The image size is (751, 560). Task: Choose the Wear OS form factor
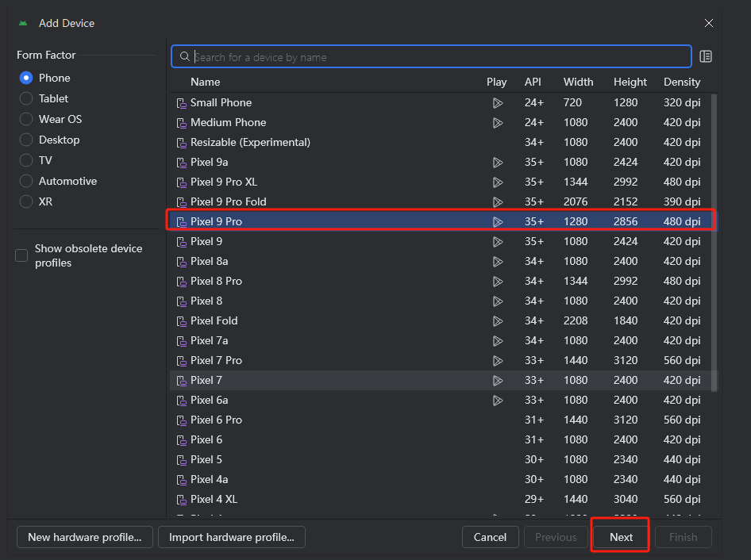(x=26, y=119)
